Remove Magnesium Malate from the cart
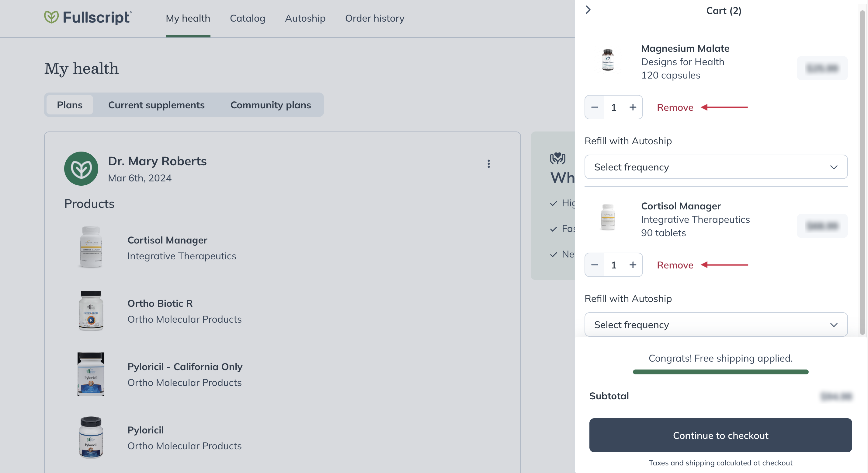 675,107
